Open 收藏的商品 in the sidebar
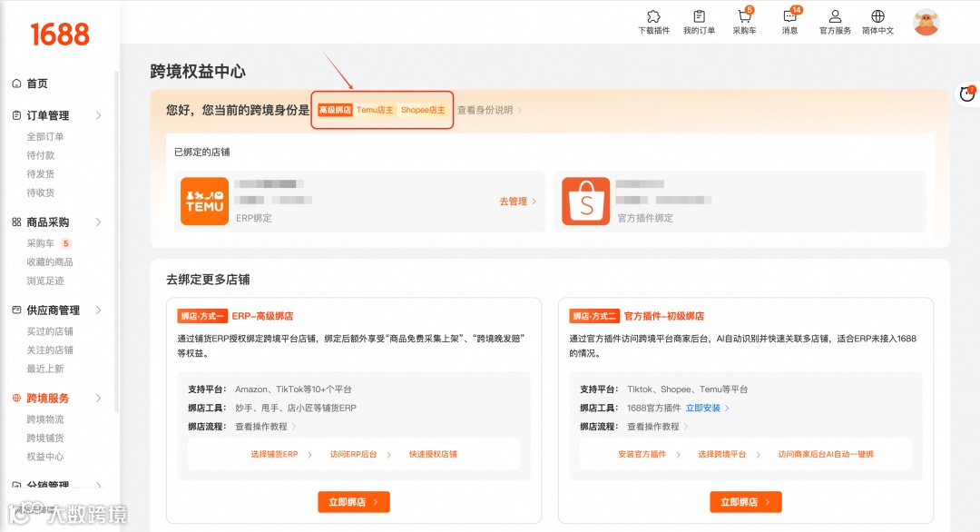Image resolution: width=980 pixels, height=532 pixels. (x=50, y=262)
